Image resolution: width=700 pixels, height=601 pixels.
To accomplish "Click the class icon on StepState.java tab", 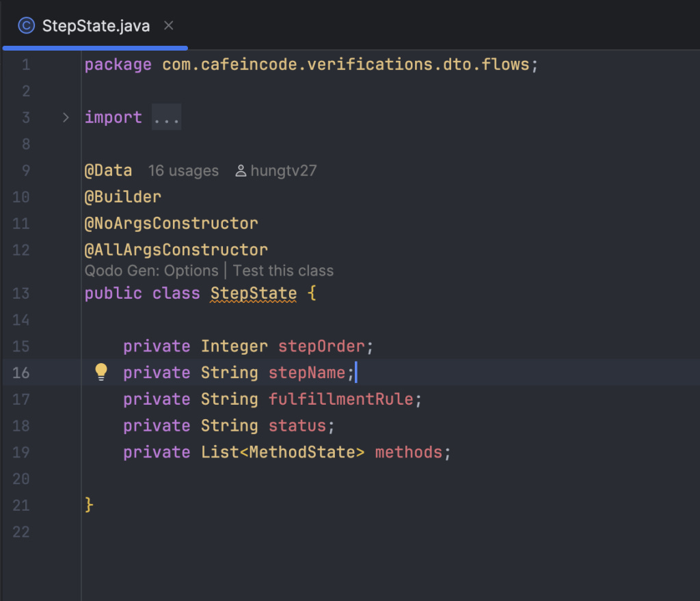I will point(27,25).
